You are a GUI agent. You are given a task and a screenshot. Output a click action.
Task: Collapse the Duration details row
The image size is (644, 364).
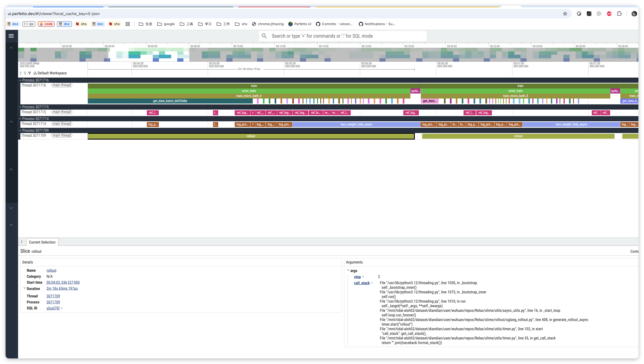(x=25, y=288)
